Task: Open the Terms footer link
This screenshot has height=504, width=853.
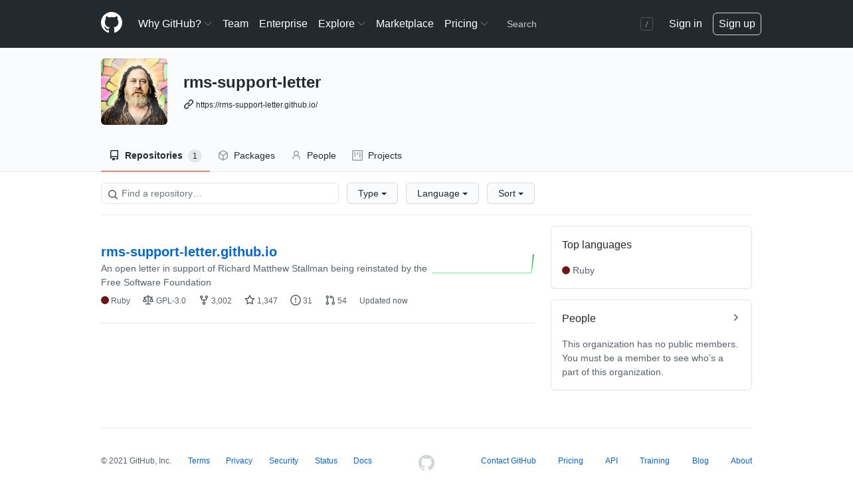Action: [x=199, y=461]
